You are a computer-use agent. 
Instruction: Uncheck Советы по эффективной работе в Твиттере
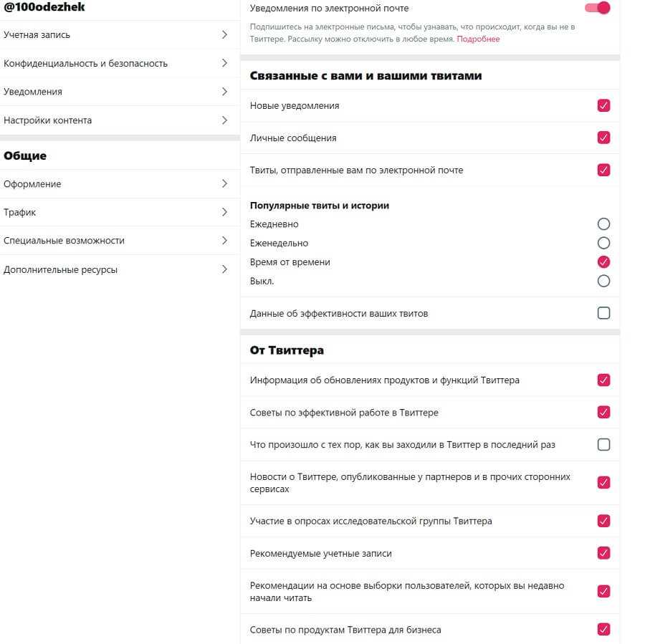tap(603, 412)
